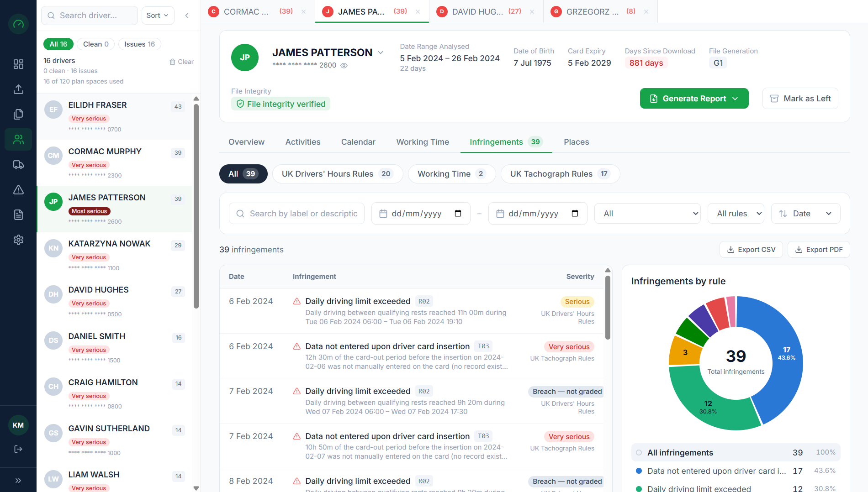The height and width of the screenshot is (492, 868).
Task: Select KATARZYNA NOWAK in the driver list
Action: point(114,255)
